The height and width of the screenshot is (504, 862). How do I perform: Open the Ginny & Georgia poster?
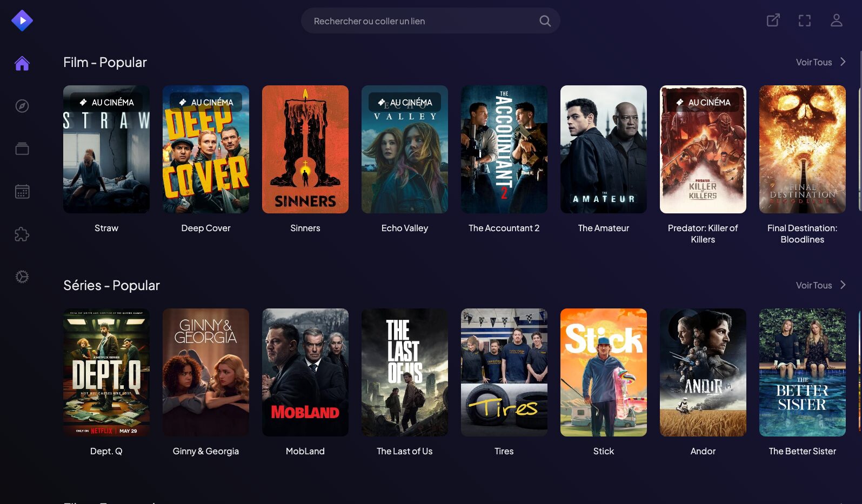point(206,372)
